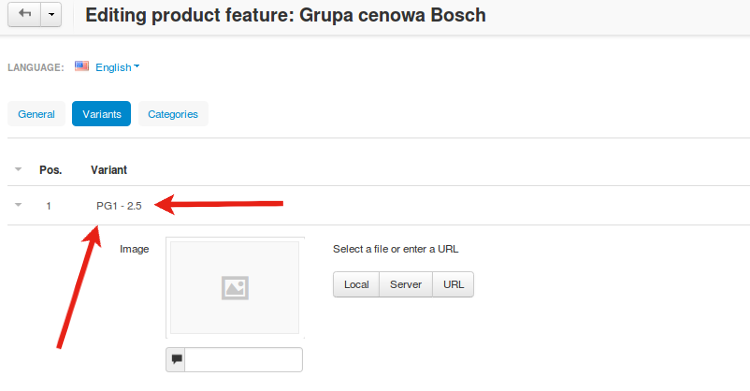Focus the image alt text input field

click(243, 359)
